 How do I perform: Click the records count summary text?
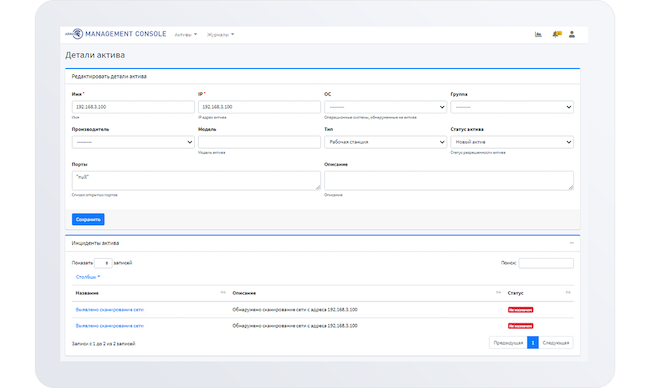pos(103,344)
